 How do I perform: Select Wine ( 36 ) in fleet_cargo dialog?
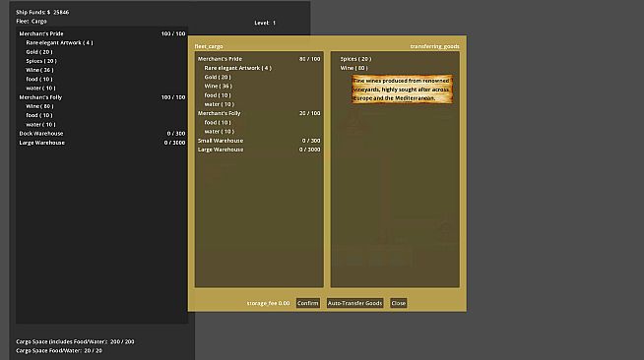tap(218, 87)
